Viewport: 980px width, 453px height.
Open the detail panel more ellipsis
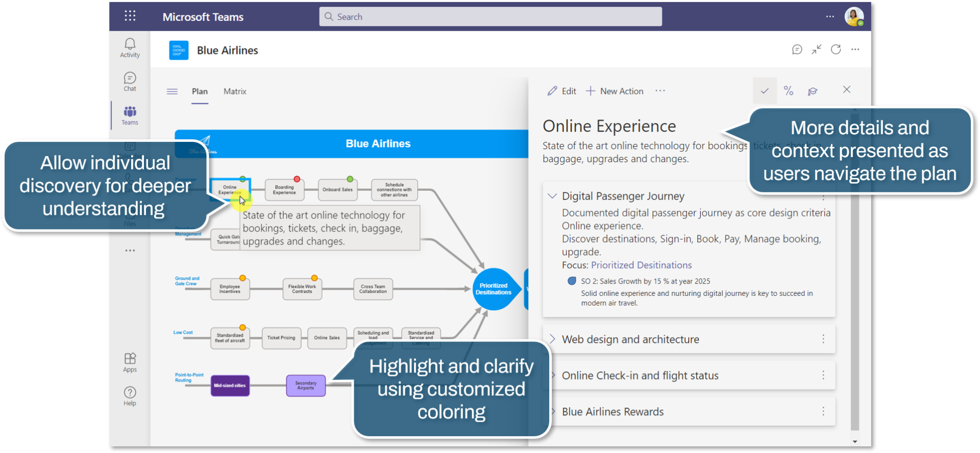(660, 91)
